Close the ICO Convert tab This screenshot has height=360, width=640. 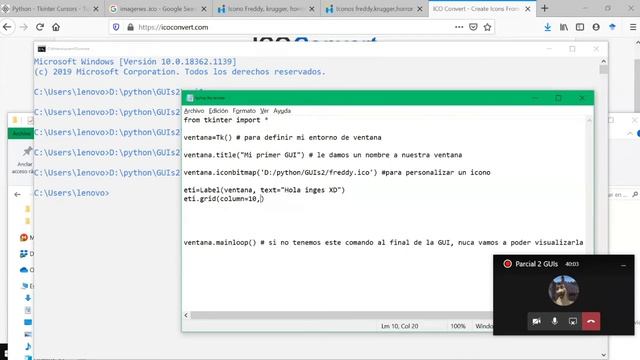(x=527, y=9)
